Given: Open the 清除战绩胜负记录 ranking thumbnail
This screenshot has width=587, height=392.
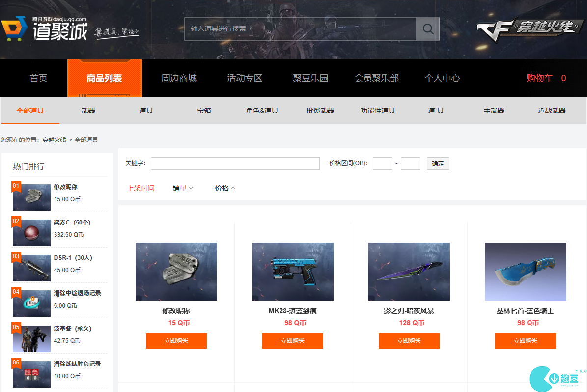Looking at the screenshot, I should pyautogui.click(x=31, y=374).
